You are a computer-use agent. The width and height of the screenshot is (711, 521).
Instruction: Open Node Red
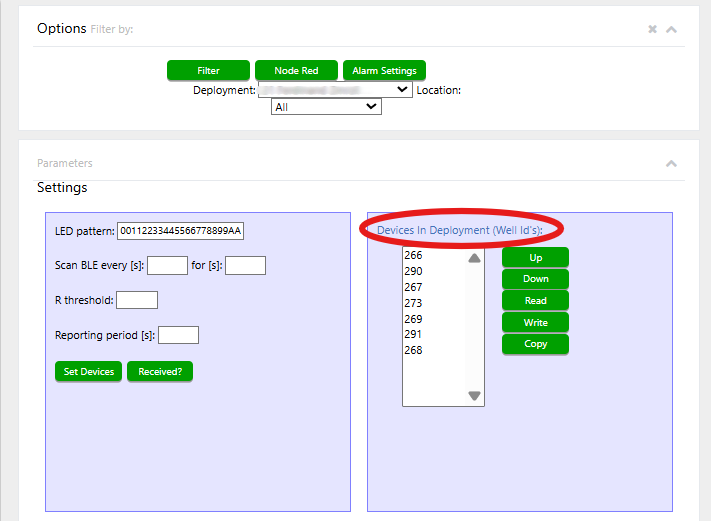[296, 71]
